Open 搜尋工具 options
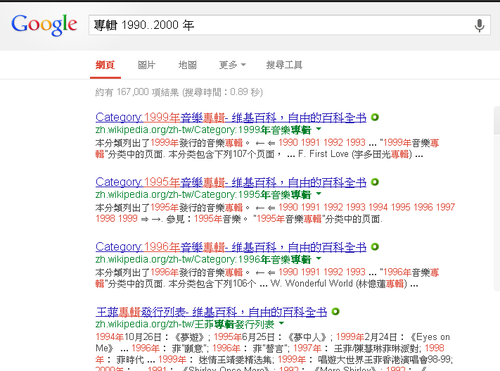 (284, 65)
